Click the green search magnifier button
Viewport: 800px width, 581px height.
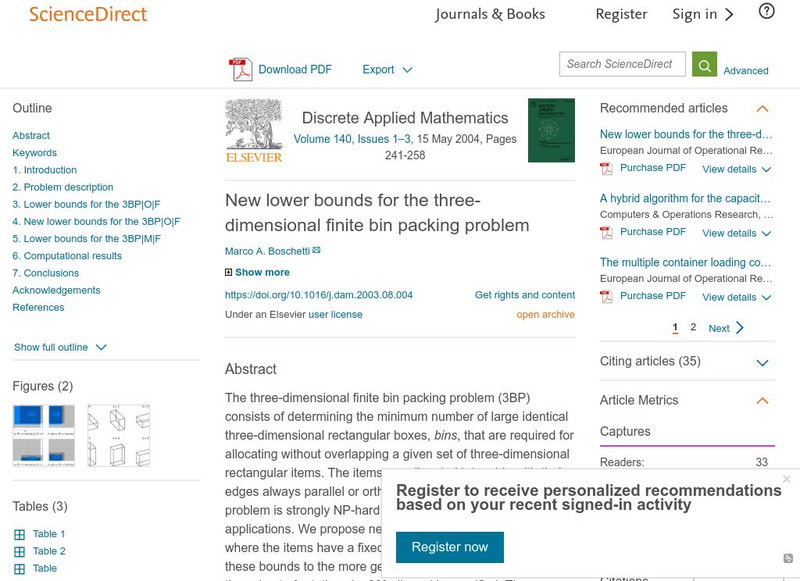[x=704, y=63]
